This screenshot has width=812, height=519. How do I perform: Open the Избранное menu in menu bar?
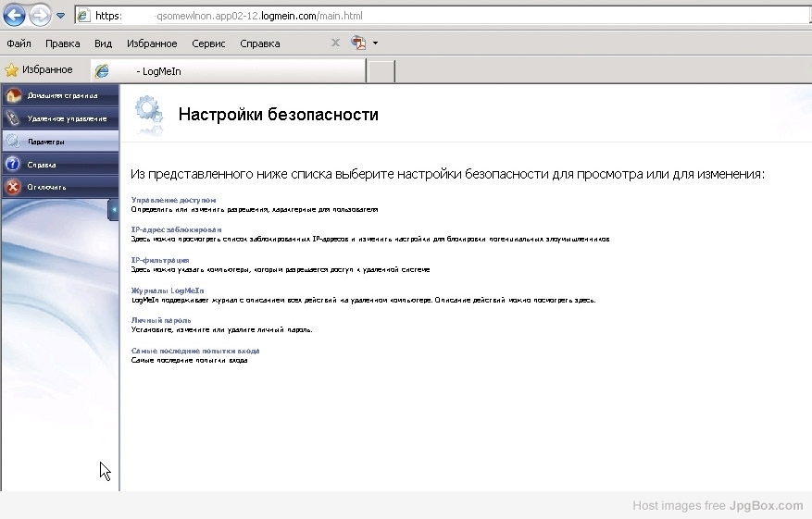[x=152, y=43]
